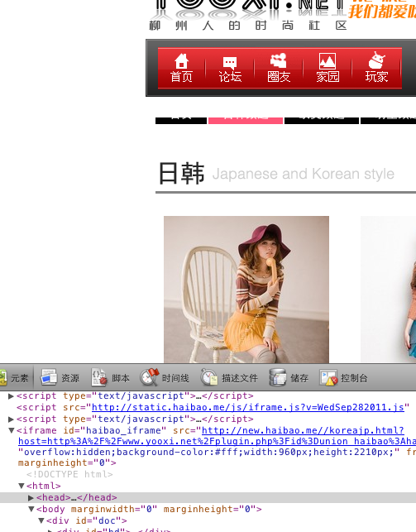
Task: Collapse the haibao_iframe iframe node
Action: click(x=12, y=430)
